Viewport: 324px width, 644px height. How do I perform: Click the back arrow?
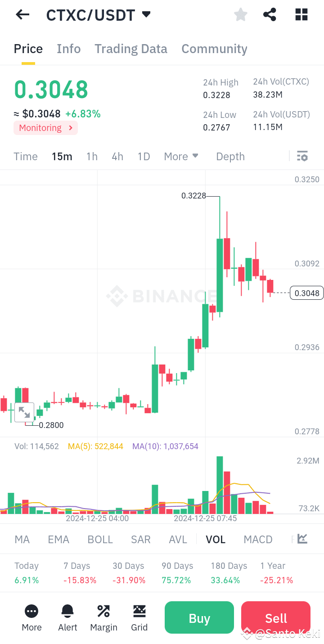coord(22,14)
